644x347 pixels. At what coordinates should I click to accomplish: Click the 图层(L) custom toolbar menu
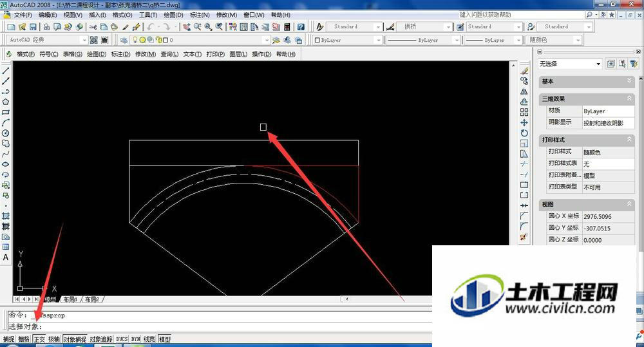(x=238, y=54)
